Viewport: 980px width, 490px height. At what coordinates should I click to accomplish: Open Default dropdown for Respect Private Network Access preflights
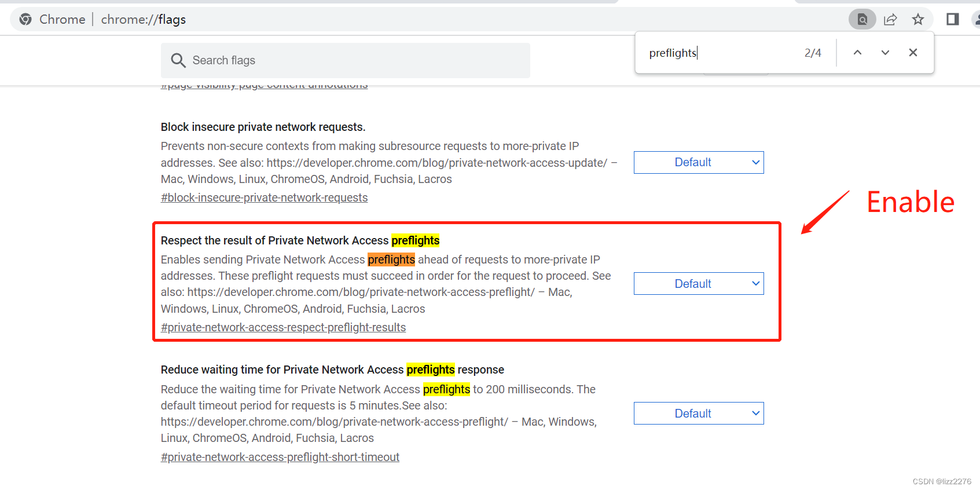[x=699, y=284]
